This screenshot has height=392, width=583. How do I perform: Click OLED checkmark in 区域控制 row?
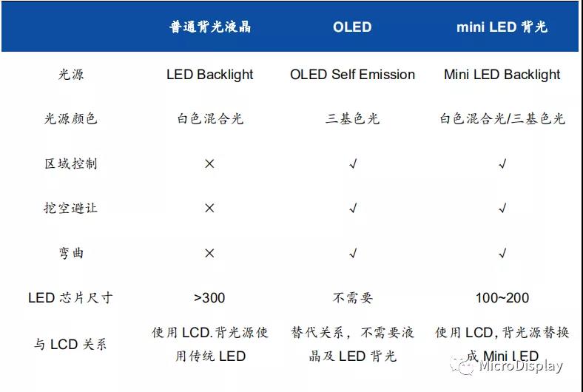(x=353, y=163)
